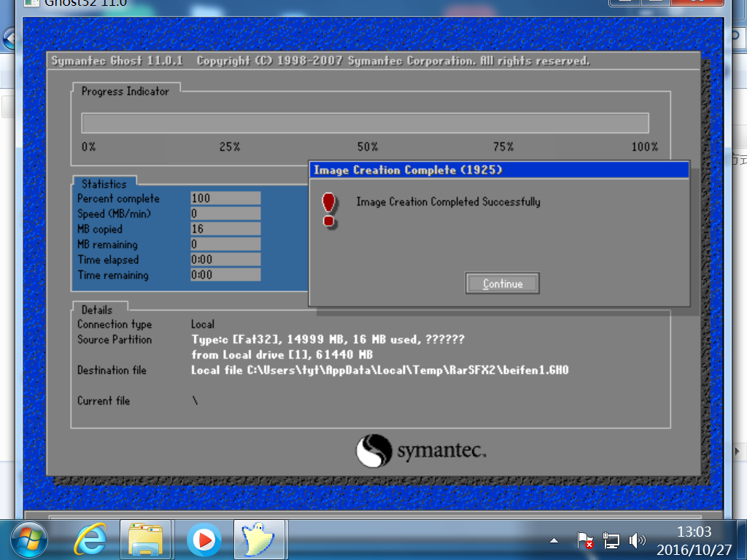Show hidden system tray icons arrow
This screenshot has width=747, height=560.
(x=554, y=540)
